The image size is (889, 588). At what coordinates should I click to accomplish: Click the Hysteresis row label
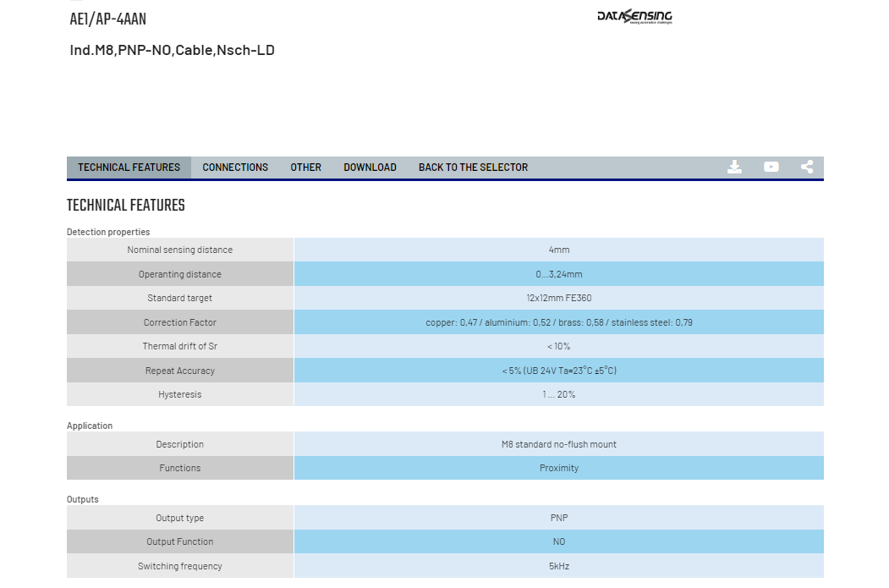[179, 394]
